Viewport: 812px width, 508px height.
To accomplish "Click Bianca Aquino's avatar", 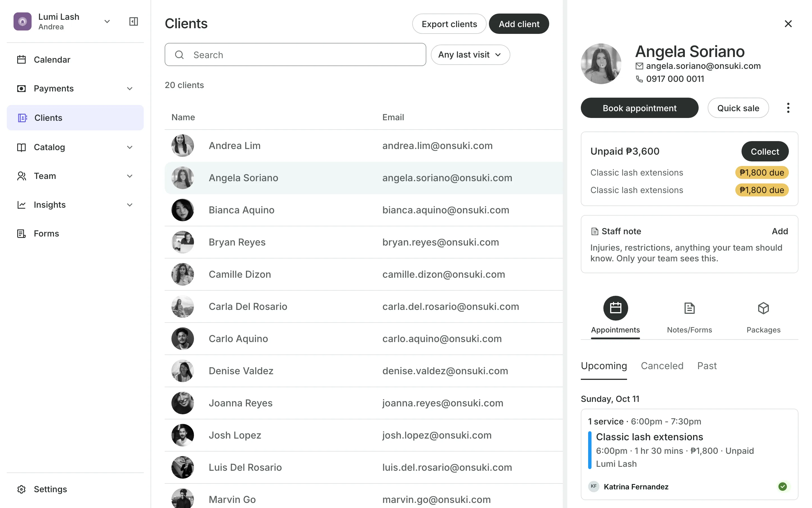I will [x=182, y=210].
